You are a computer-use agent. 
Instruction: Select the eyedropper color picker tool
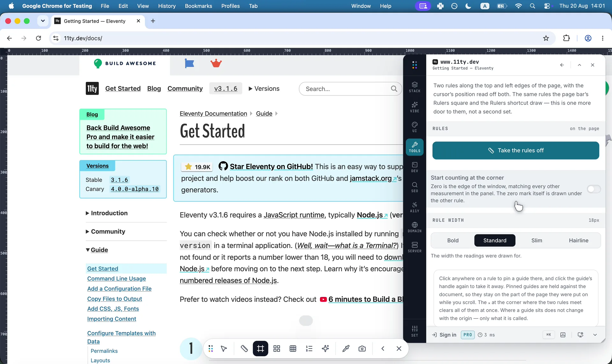coord(346,349)
